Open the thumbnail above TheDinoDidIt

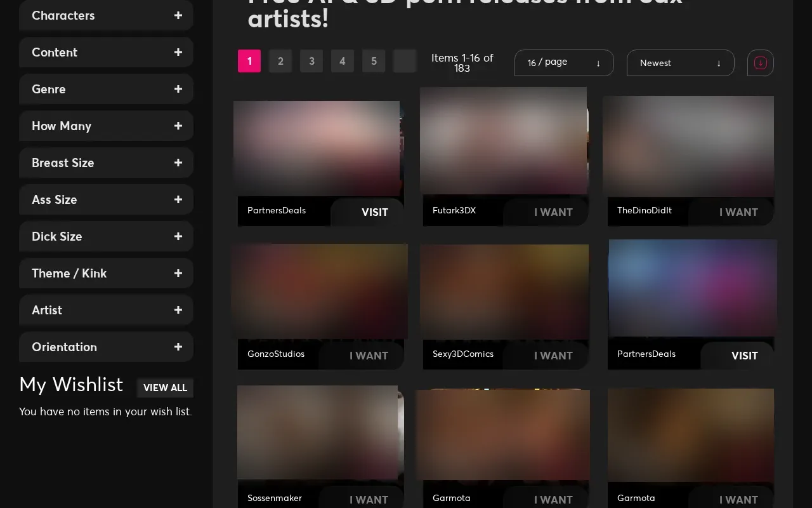(688, 146)
